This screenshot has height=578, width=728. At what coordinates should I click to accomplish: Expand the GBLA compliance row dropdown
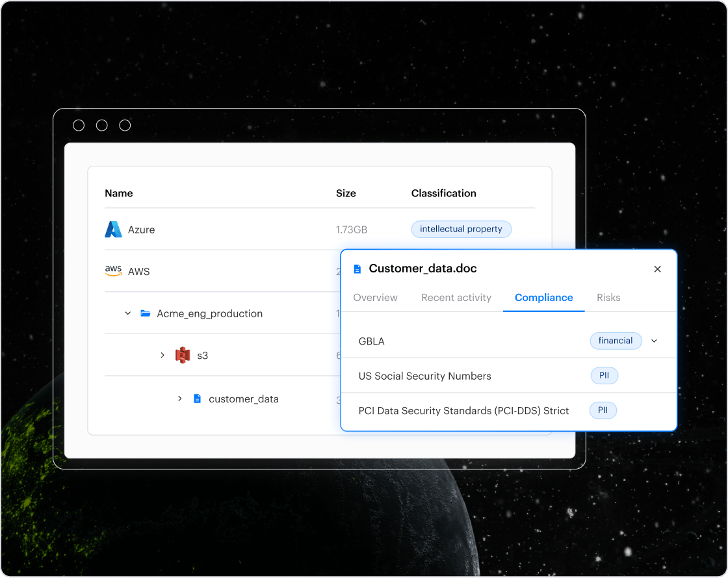click(654, 341)
